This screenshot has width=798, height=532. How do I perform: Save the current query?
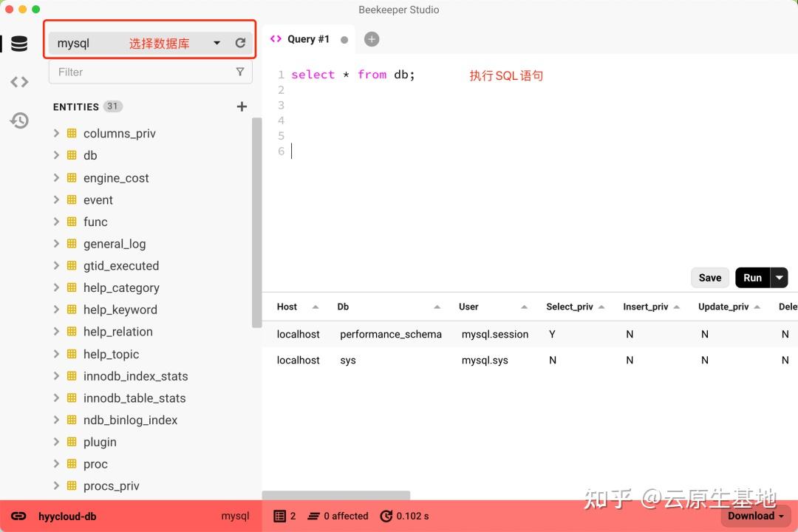point(709,277)
